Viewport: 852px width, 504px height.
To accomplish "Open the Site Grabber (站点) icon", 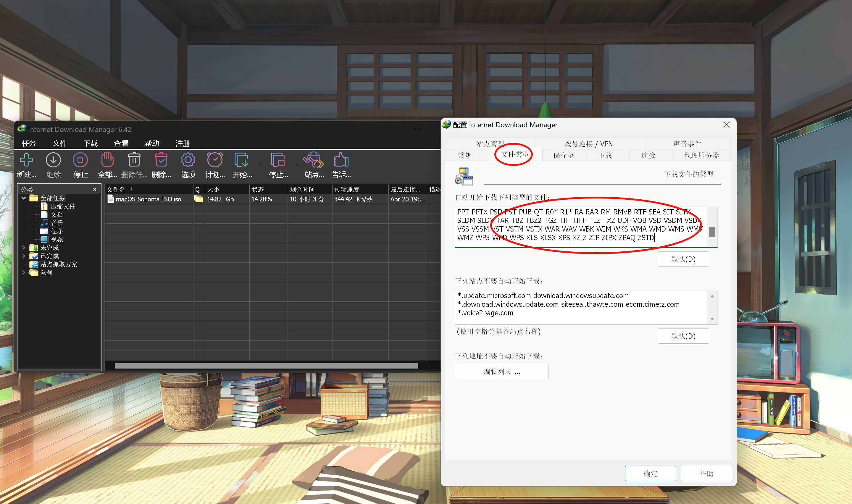I will coord(313,160).
